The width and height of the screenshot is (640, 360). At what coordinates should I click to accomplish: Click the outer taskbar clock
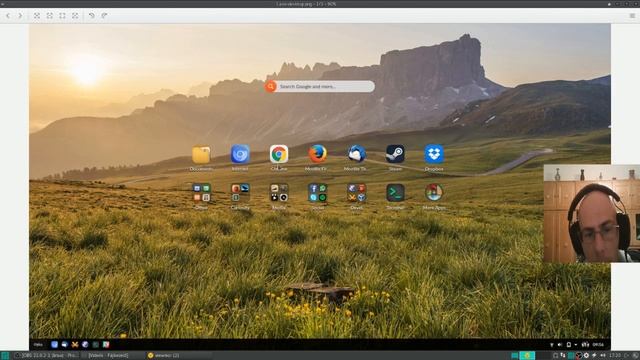(614, 356)
